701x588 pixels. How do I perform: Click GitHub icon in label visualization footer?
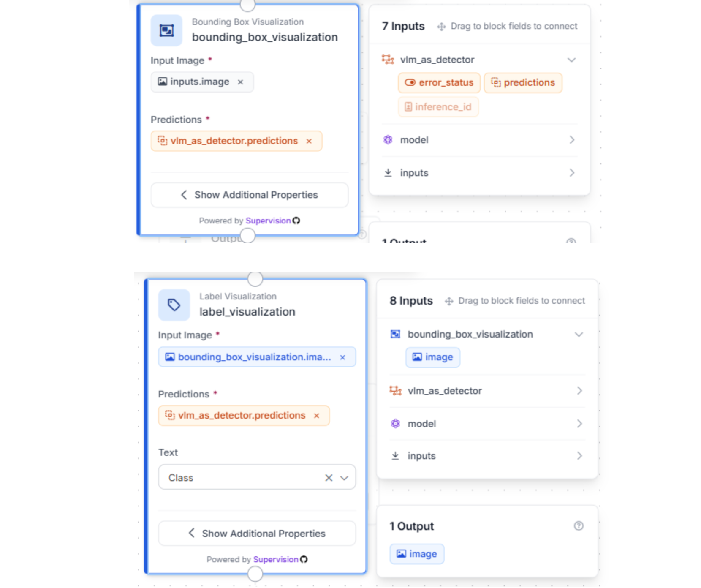pyautogui.click(x=304, y=559)
